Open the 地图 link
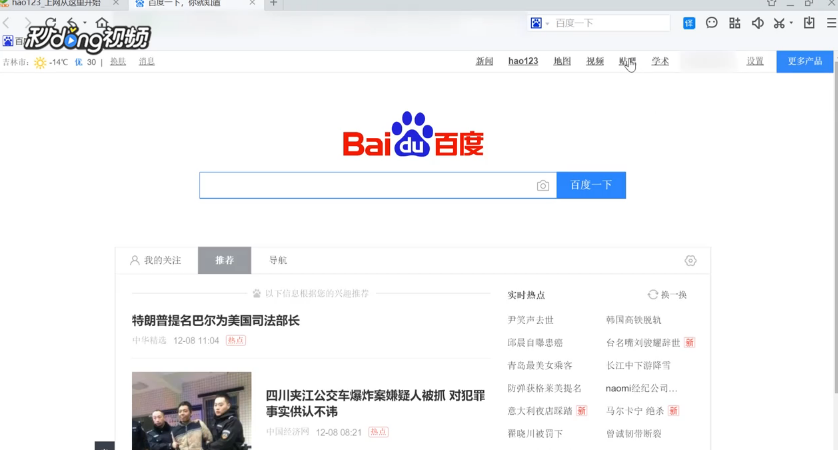This screenshot has width=838, height=450. tap(562, 61)
